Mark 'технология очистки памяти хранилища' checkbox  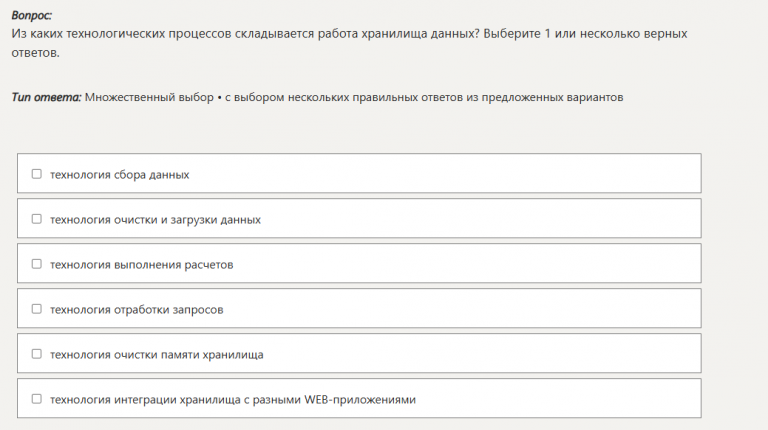click(x=37, y=354)
